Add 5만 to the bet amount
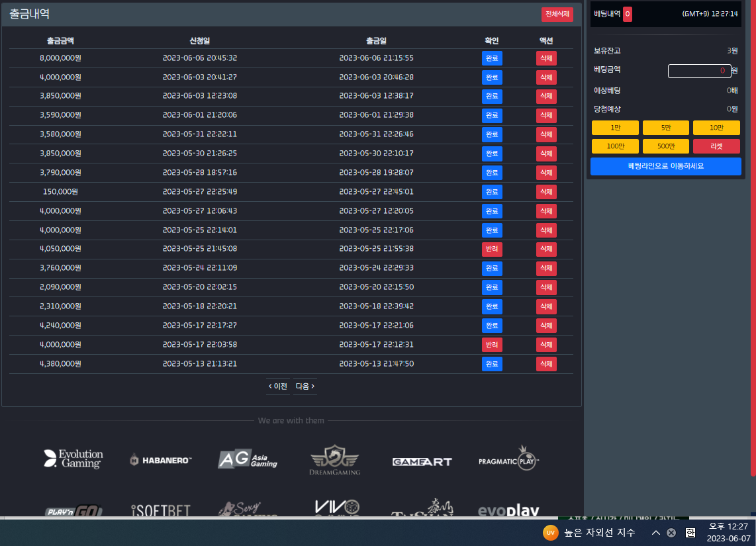756x546 pixels. pyautogui.click(x=666, y=128)
